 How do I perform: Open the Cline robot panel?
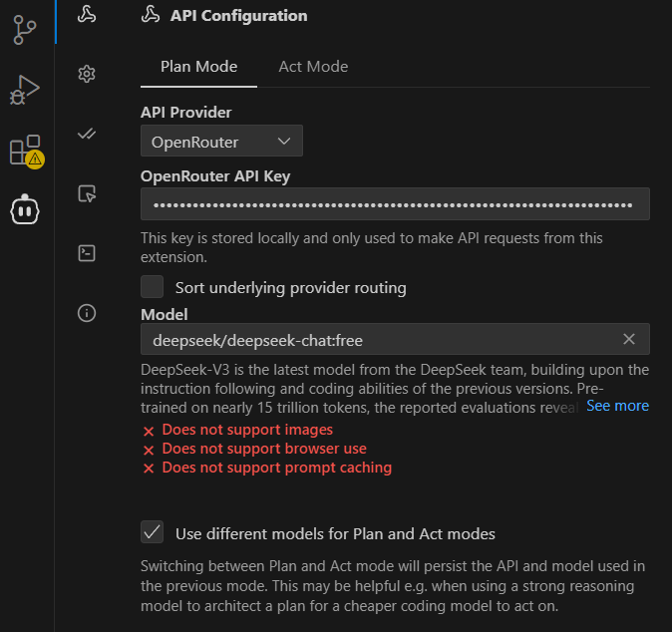[25, 210]
